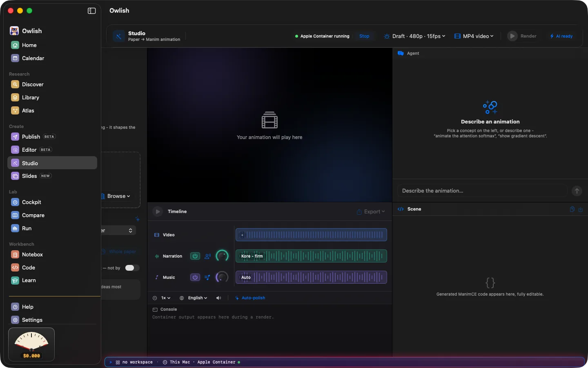Toggle the sidebar panel icon

click(x=91, y=11)
